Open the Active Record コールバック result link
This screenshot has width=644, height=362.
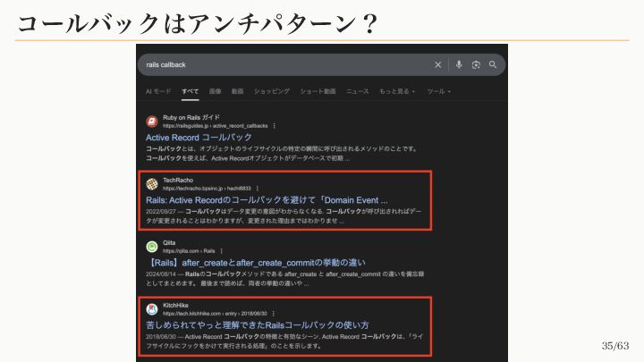[x=199, y=138]
